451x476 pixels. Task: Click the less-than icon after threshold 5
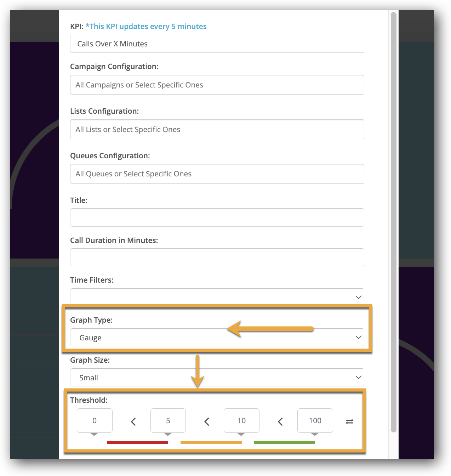207,421
